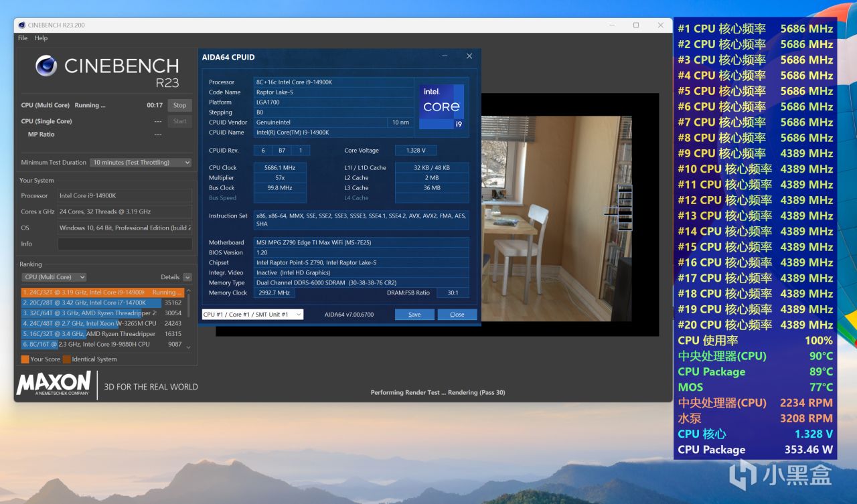Image resolution: width=857 pixels, height=504 pixels.
Task: Open the CPU (Multi Core) ranking dropdown
Action: click(x=54, y=277)
